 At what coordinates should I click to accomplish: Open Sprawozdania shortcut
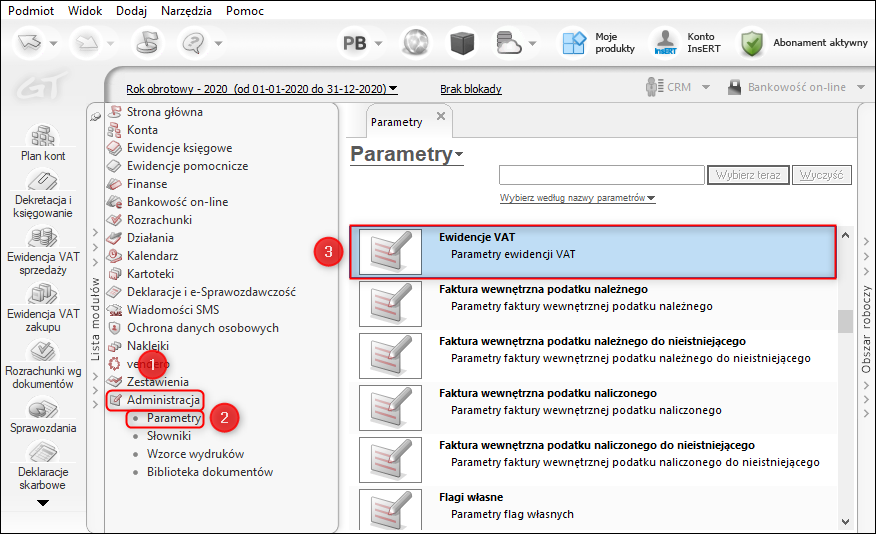(43, 417)
